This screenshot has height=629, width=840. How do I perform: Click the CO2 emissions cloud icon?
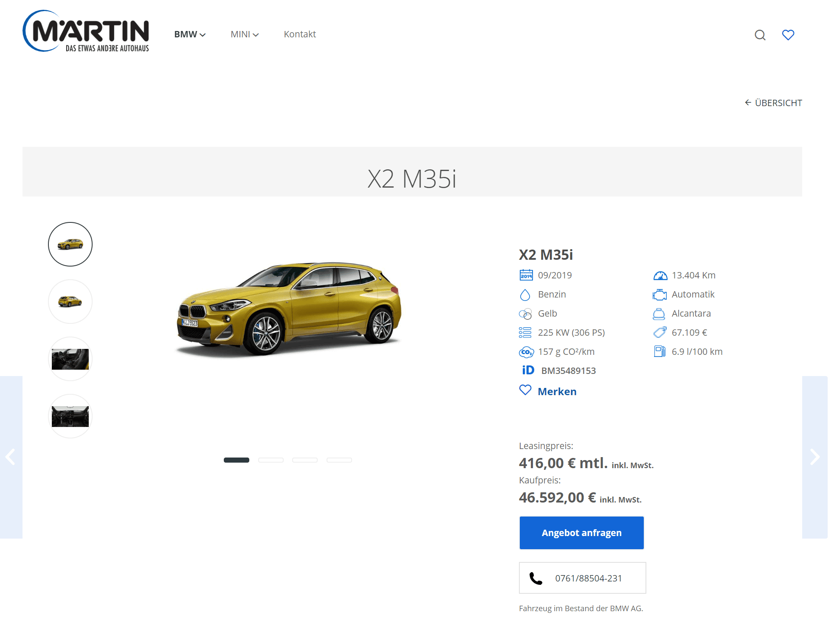(526, 352)
